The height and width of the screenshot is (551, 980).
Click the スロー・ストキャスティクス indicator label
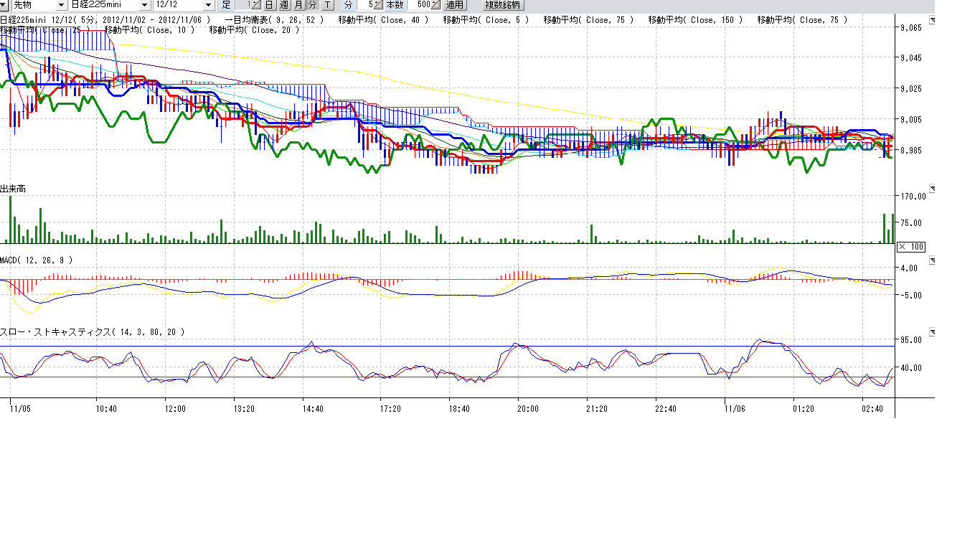[93, 332]
